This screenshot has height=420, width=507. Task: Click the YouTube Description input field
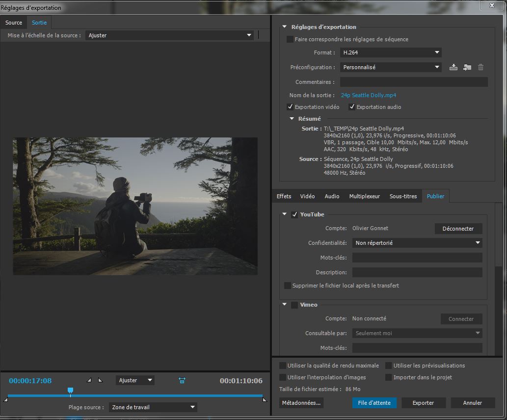point(417,272)
